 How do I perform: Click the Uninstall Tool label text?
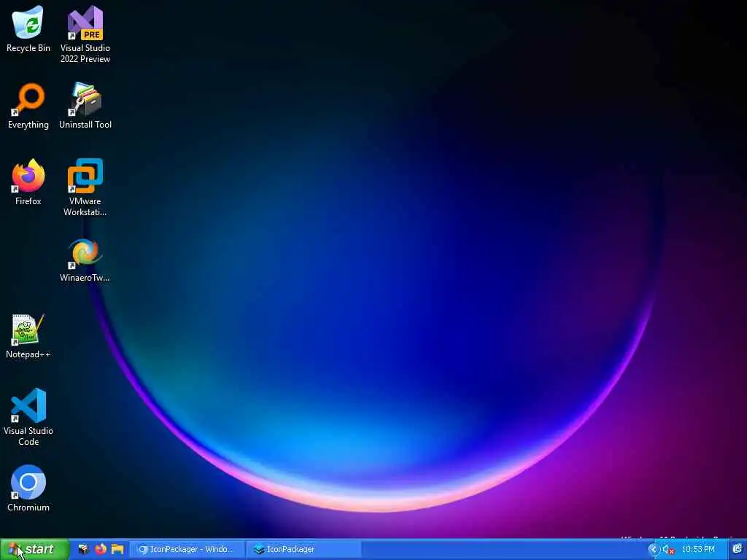coord(85,125)
